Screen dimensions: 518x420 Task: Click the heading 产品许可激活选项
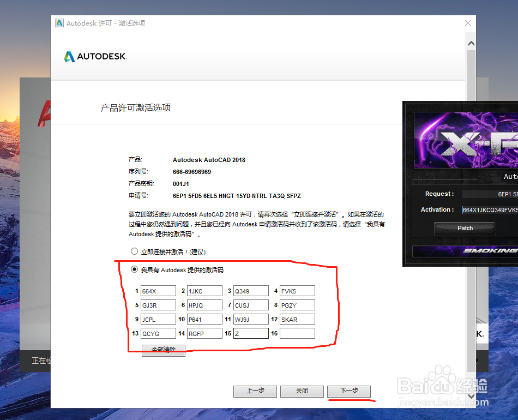(x=135, y=107)
